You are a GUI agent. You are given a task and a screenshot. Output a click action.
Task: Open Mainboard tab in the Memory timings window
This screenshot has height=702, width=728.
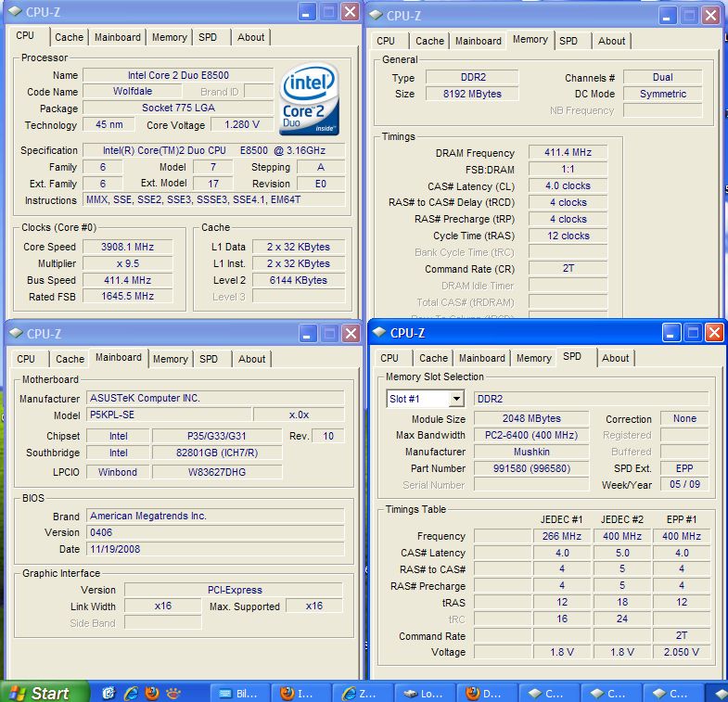[479, 41]
